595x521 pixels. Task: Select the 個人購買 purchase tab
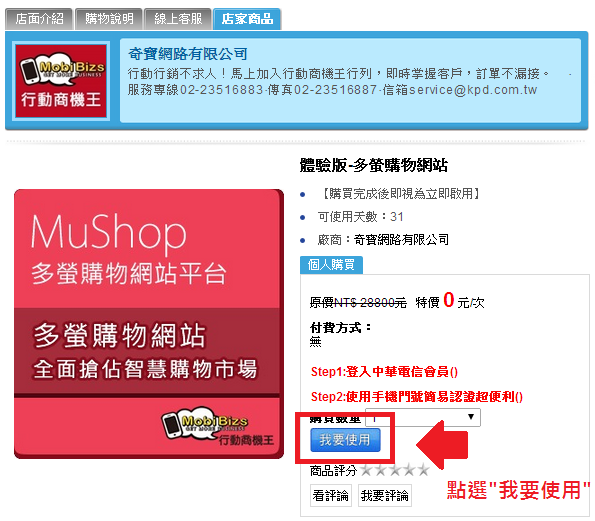(x=331, y=264)
